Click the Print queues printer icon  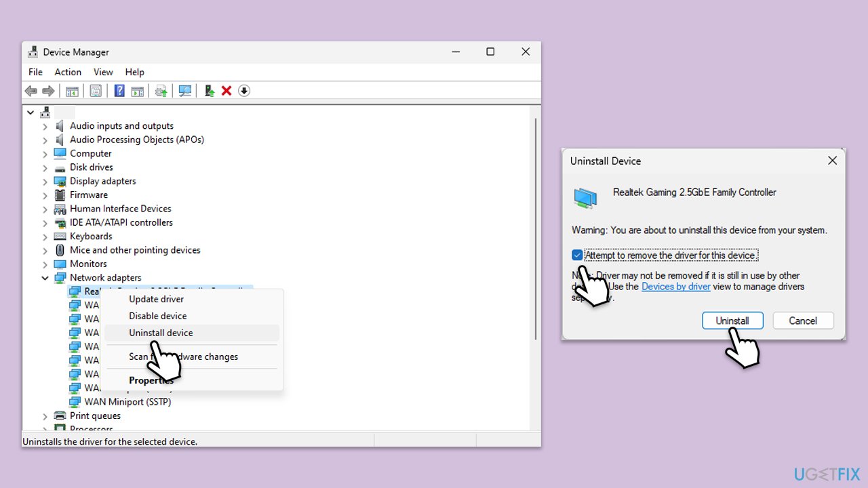pos(60,416)
